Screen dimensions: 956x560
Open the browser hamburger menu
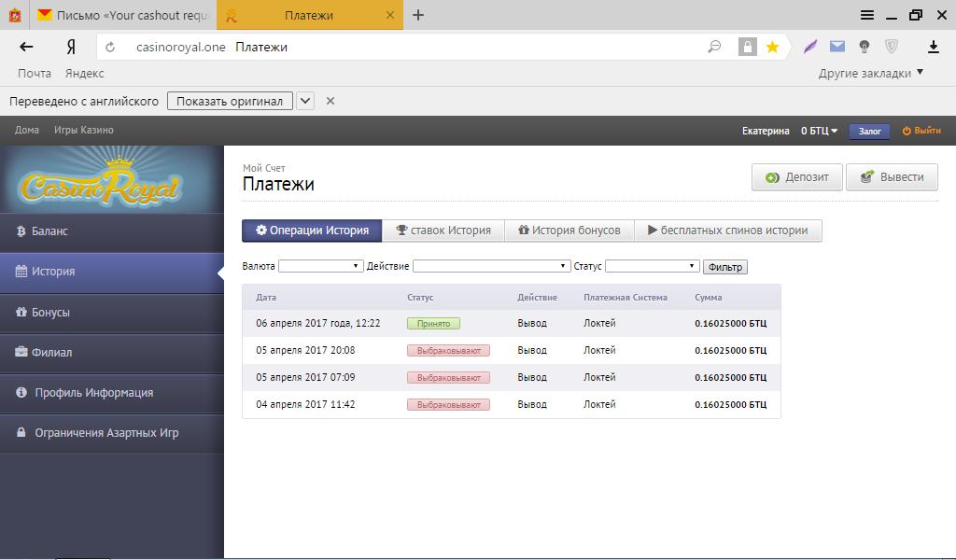867,15
